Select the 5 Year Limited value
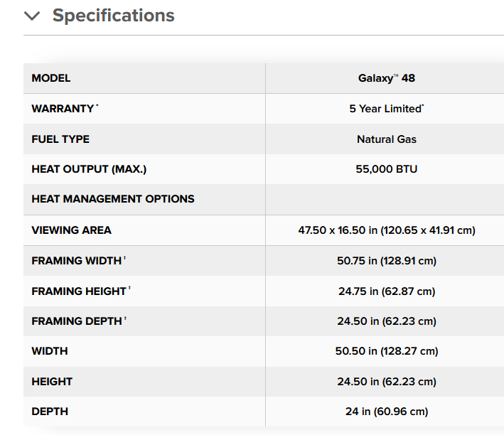 coord(387,108)
